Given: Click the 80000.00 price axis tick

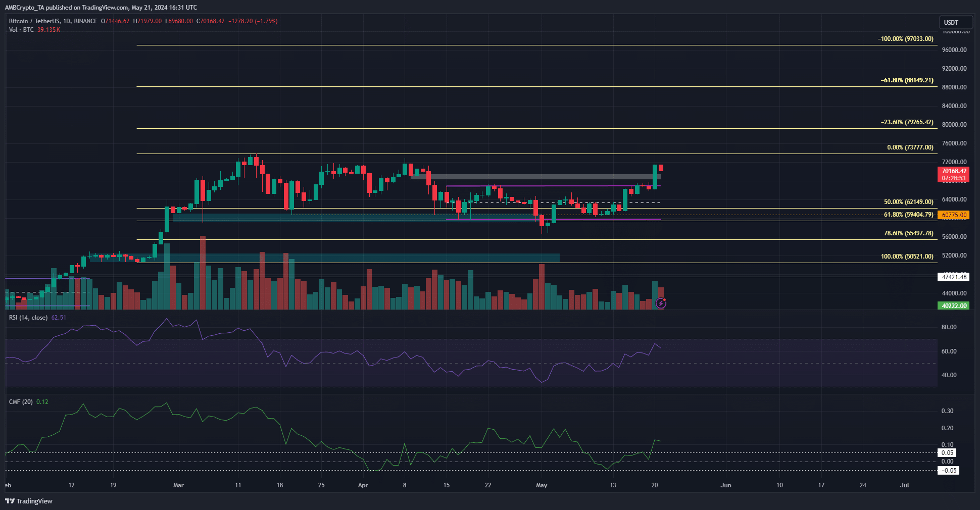Looking at the screenshot, I should click(x=954, y=125).
